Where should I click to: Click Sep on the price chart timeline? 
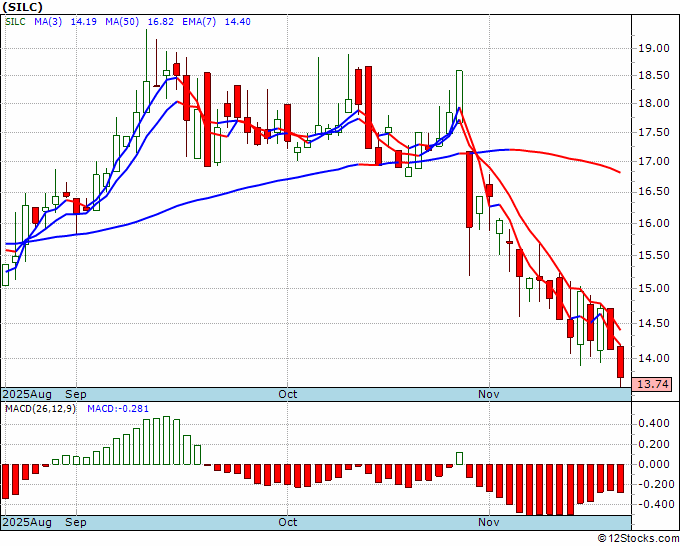pyautogui.click(x=76, y=394)
